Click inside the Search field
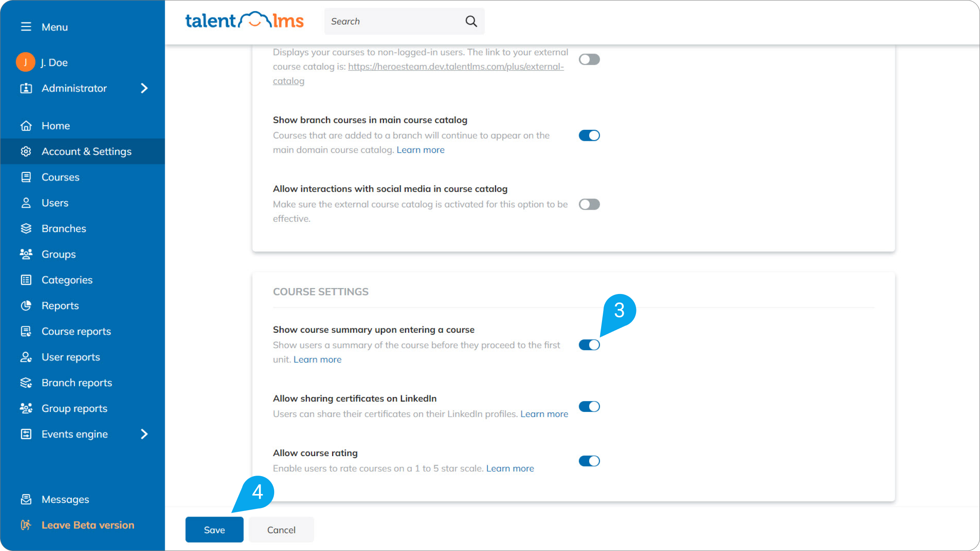The image size is (980, 551). point(392,21)
